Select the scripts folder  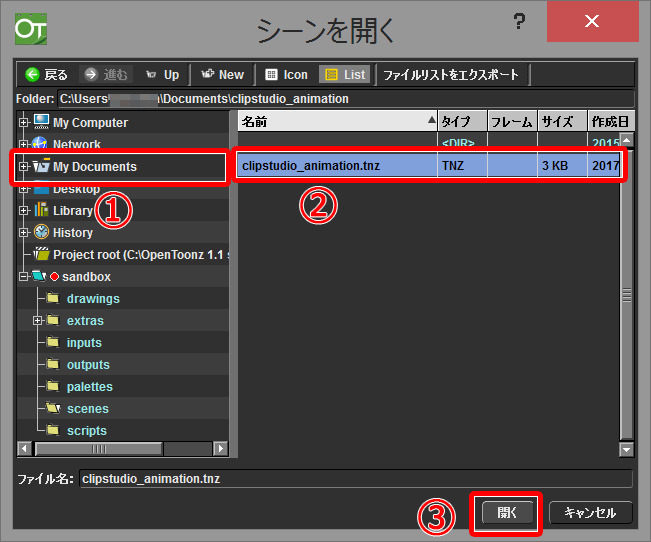coord(87,431)
